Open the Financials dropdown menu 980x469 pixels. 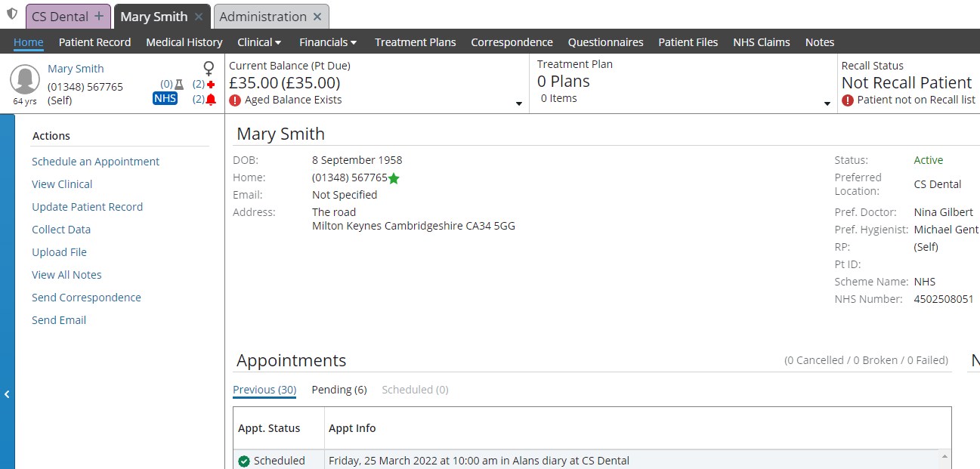coord(328,42)
